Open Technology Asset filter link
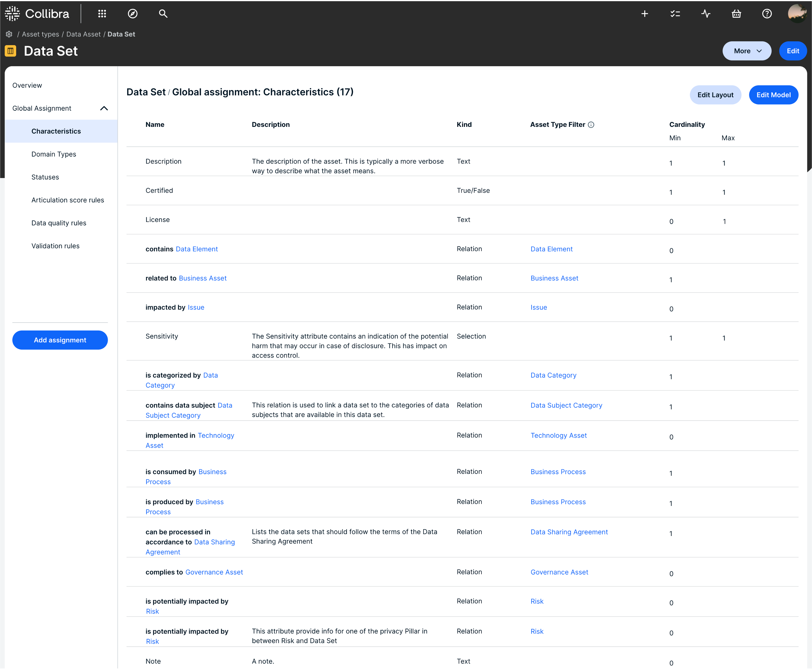 tap(558, 436)
